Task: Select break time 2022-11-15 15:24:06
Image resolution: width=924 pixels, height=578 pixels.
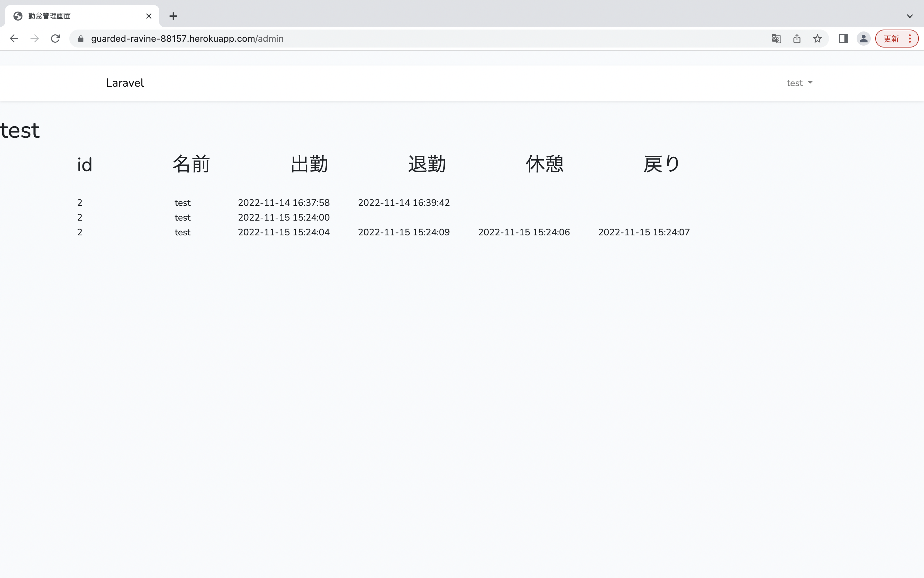Action: tap(524, 232)
